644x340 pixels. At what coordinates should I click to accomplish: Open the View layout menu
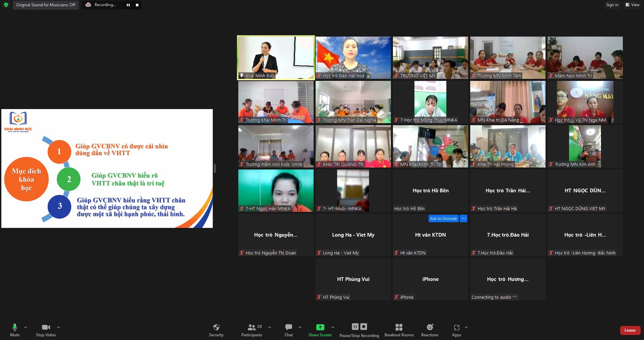pos(632,5)
